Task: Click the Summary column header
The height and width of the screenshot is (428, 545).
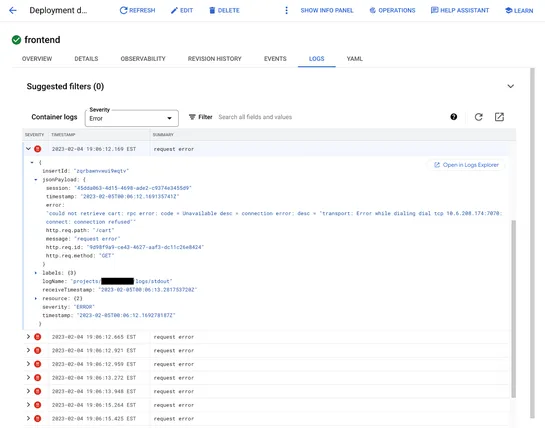Action: (x=163, y=135)
